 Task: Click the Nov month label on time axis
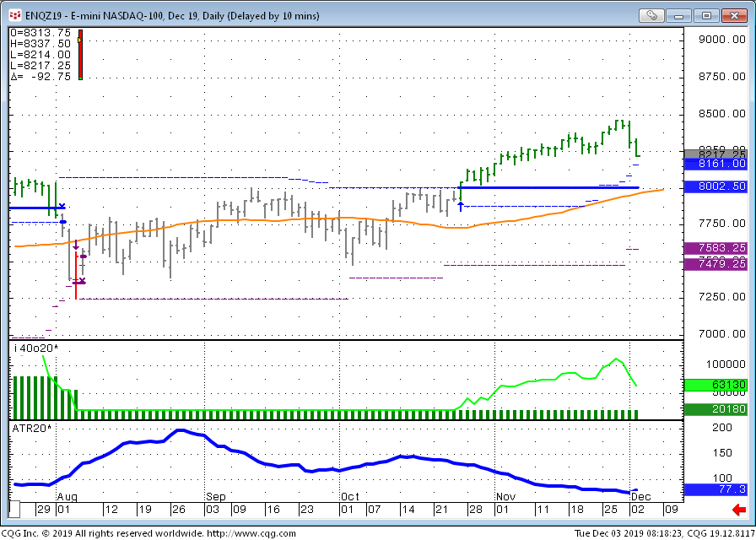coord(505,497)
